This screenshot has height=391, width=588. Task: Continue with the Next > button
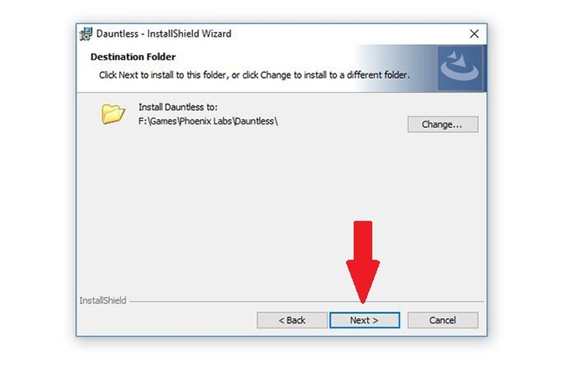(365, 320)
